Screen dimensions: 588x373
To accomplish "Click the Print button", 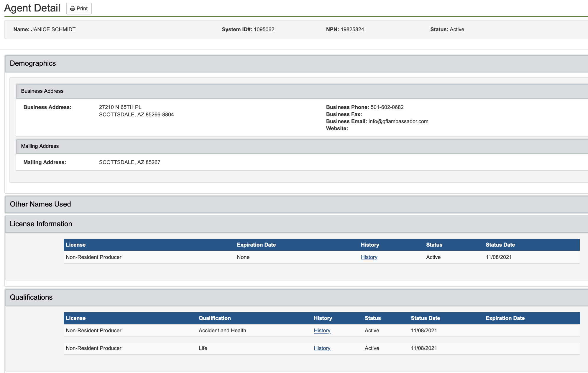I will [x=79, y=9].
